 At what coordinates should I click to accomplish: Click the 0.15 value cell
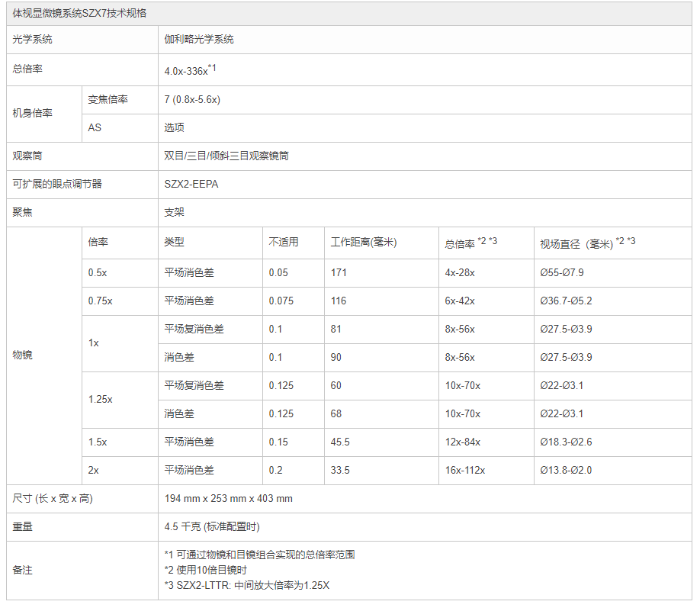tap(278, 442)
